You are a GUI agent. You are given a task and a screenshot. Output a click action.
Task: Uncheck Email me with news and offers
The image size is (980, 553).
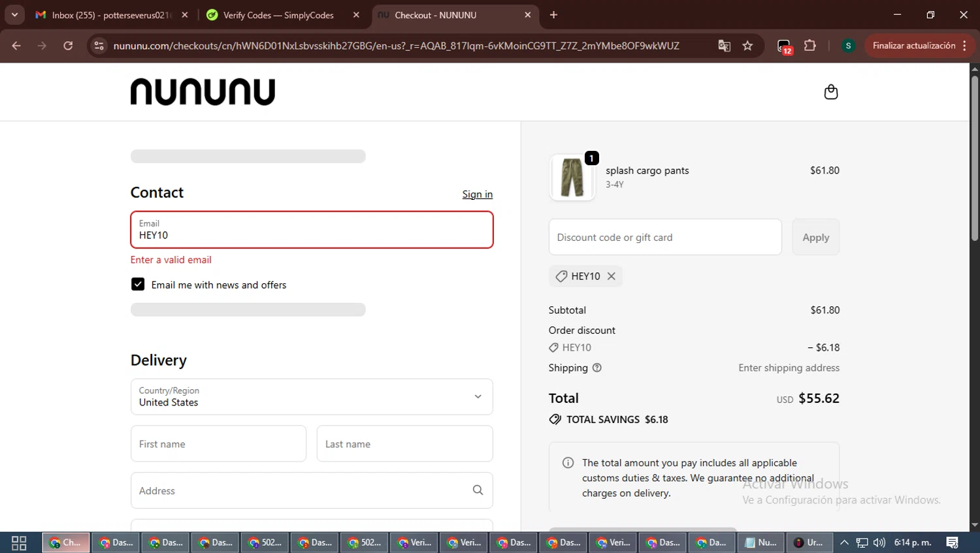click(138, 284)
